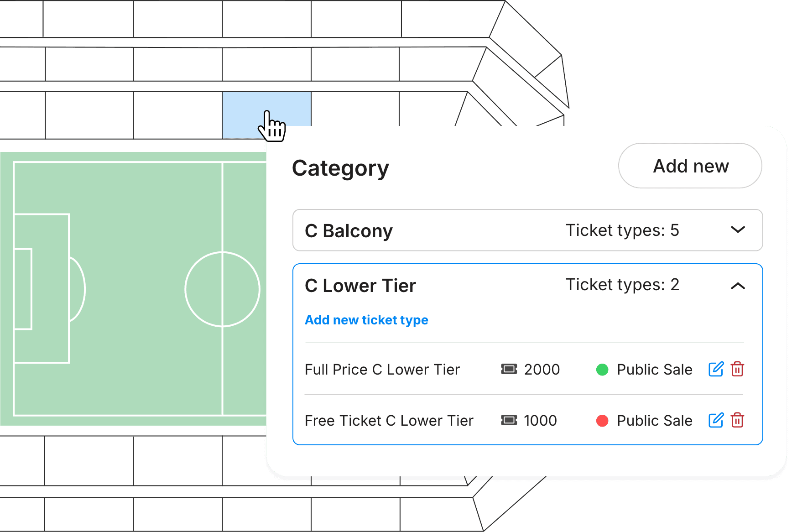Select Full Price C Lower Tier row
The width and height of the screenshot is (792, 532).
[382, 370]
